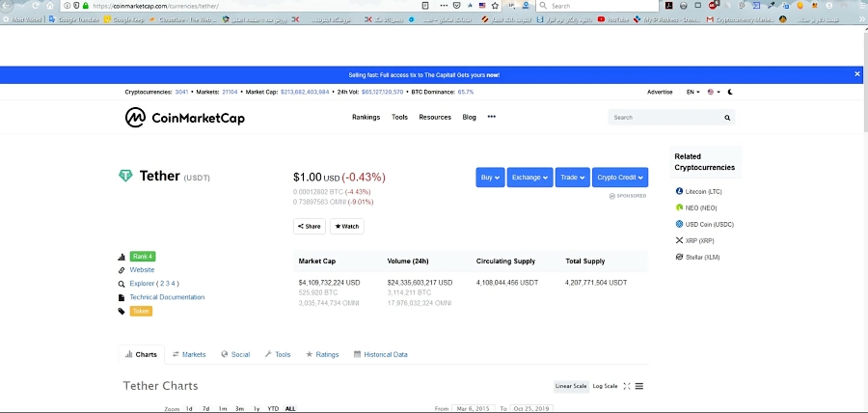Go to the browser home icon
The height and width of the screenshot is (413, 868).
(50, 6)
